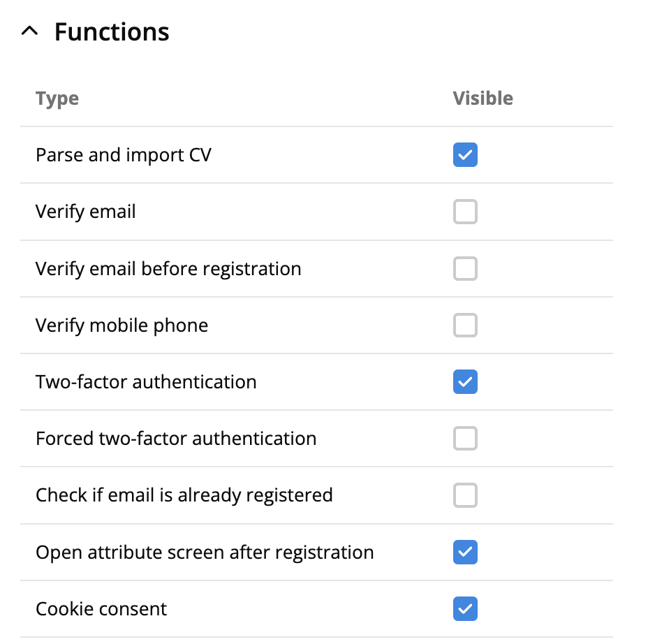Tick Verify email before registration checkbox
The image size is (648, 644).
tap(465, 268)
